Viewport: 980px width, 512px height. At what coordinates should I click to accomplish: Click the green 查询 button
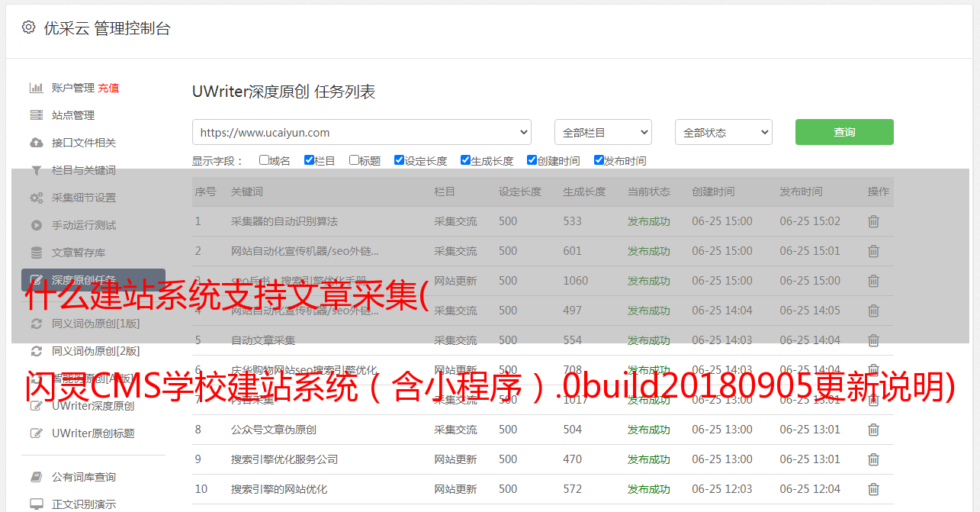pos(844,132)
